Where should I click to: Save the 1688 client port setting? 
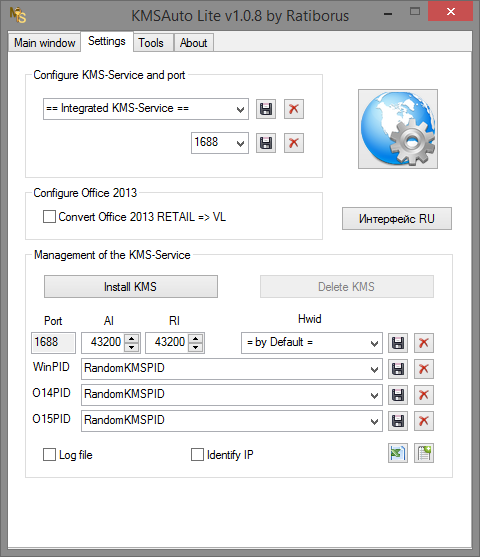[x=266, y=143]
